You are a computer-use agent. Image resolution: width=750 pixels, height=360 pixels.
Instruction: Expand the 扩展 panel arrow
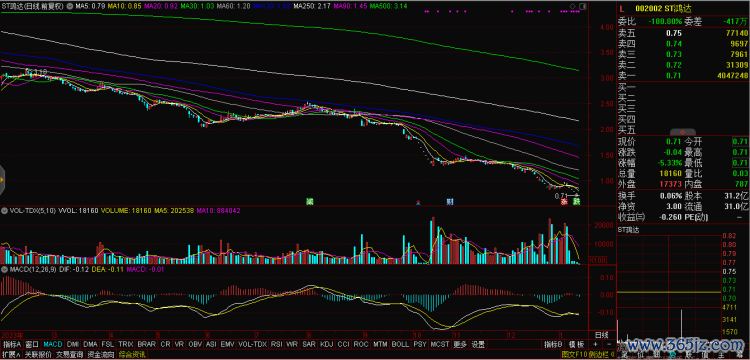11,355
